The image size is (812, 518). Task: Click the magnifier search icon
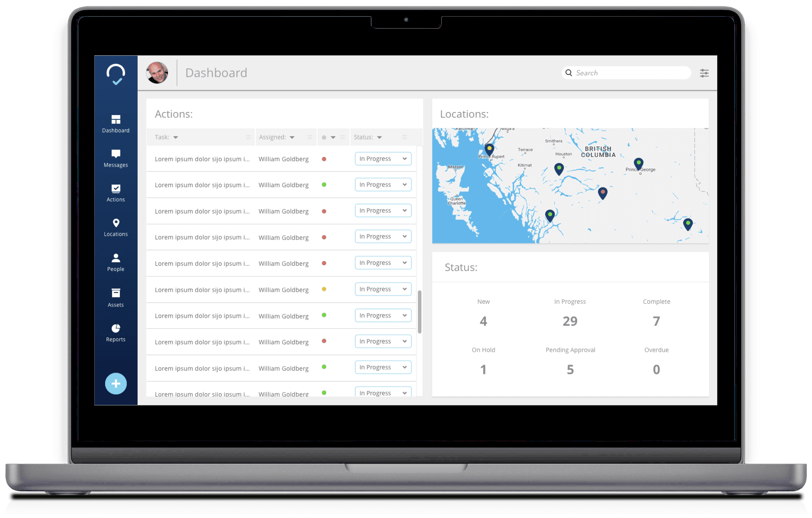(x=568, y=73)
